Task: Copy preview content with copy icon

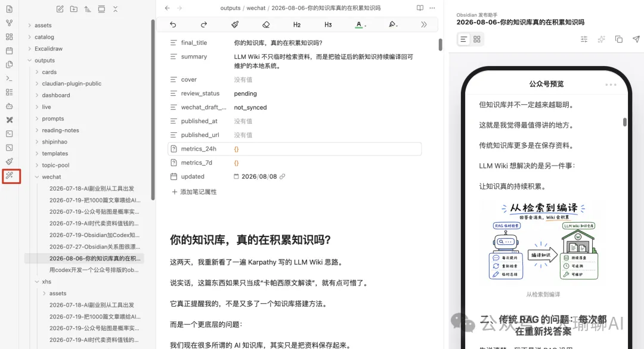Action: click(x=618, y=39)
